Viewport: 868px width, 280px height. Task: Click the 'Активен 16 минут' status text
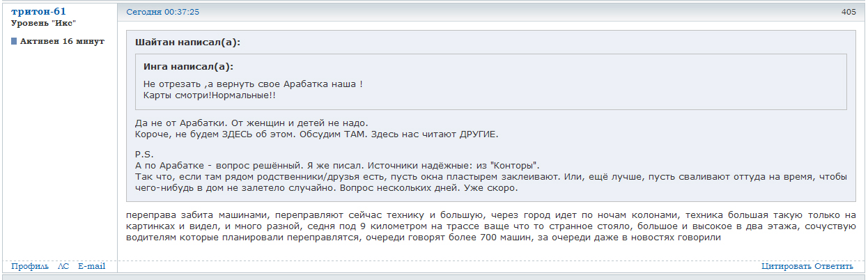(62, 41)
